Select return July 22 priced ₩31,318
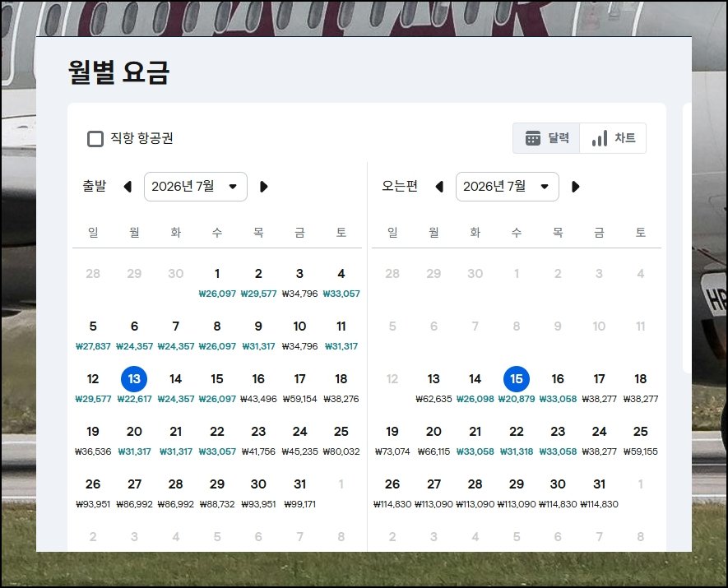 517,440
